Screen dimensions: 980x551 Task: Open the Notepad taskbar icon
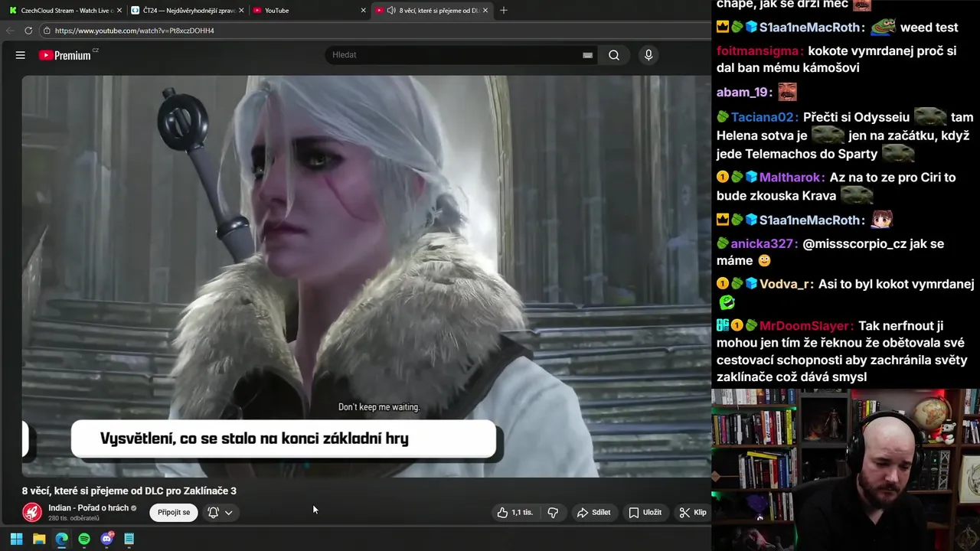pos(129,539)
